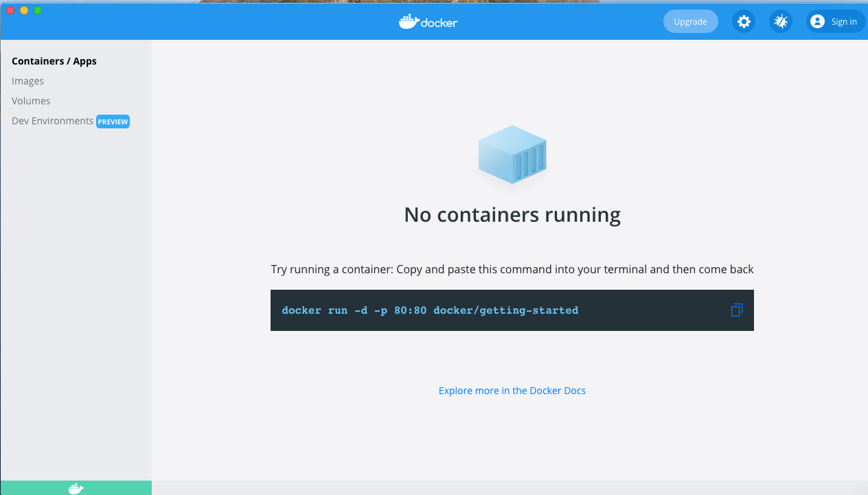Click the blue container illustration
Image resolution: width=868 pixels, height=495 pixels.
tap(512, 154)
